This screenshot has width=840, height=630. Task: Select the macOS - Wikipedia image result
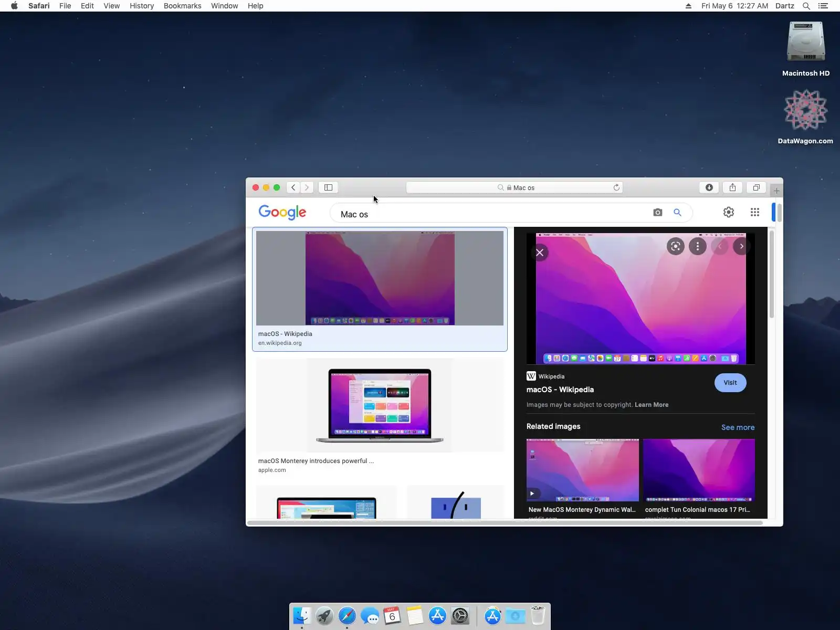click(x=380, y=289)
